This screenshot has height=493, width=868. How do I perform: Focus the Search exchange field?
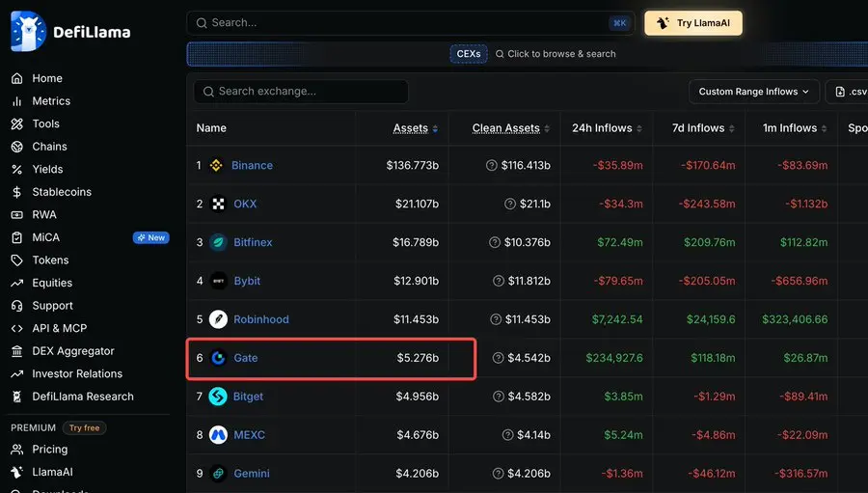click(x=301, y=92)
